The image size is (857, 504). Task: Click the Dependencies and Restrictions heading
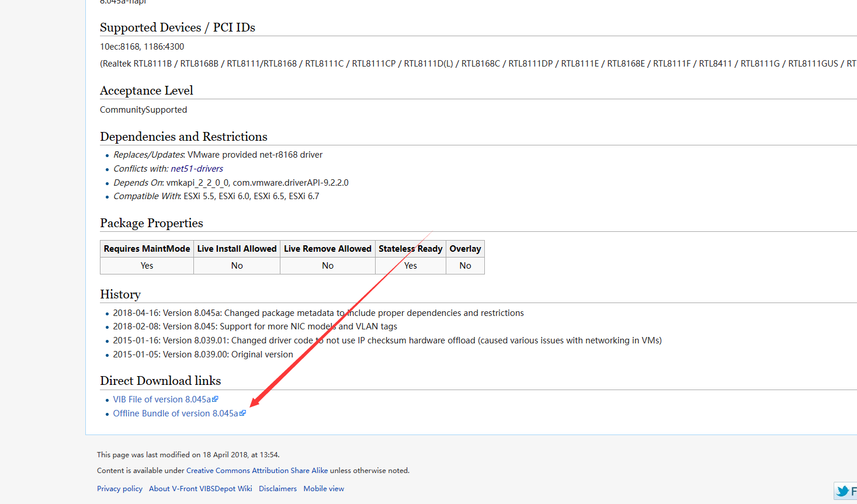point(183,137)
